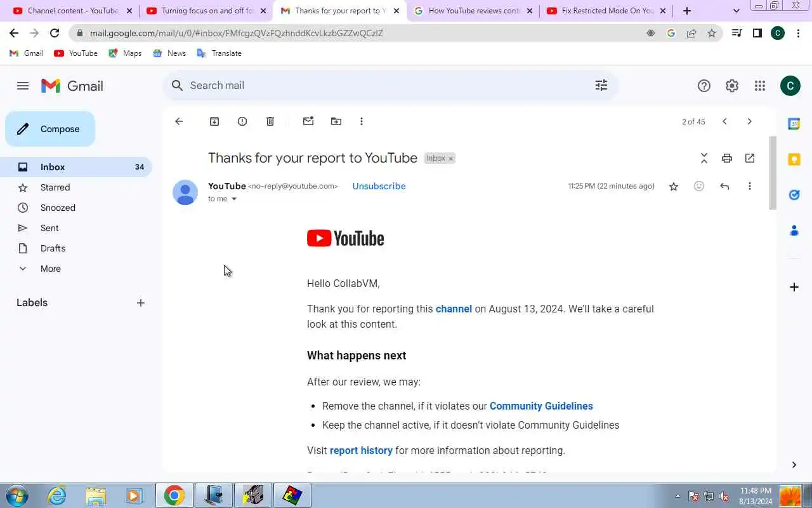Open Translate bookmark
The height and width of the screenshot is (508, 812).
pyautogui.click(x=219, y=53)
